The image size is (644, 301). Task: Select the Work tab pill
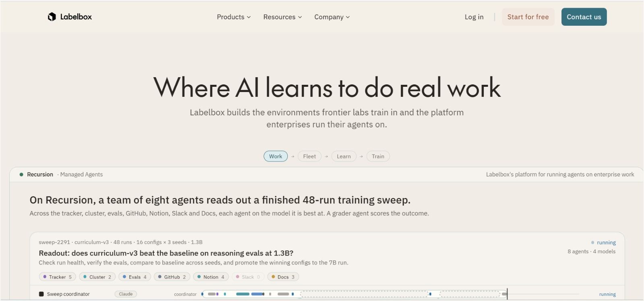pos(276,156)
